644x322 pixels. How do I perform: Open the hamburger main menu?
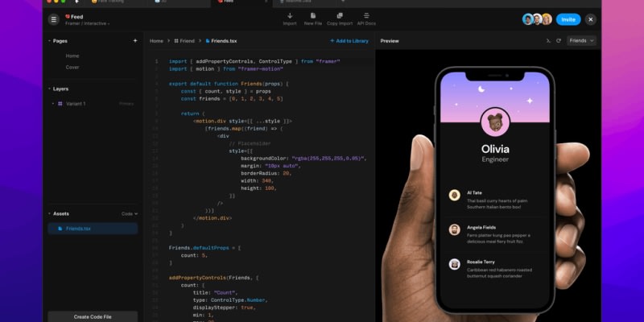(54, 19)
